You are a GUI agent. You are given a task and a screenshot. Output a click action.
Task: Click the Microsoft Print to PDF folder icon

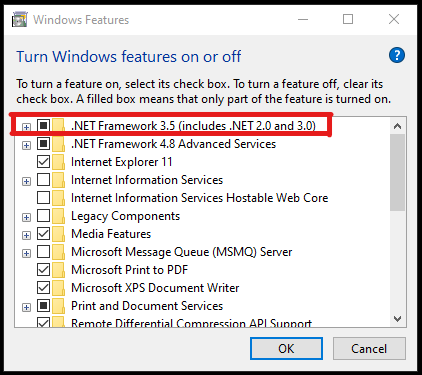point(58,270)
